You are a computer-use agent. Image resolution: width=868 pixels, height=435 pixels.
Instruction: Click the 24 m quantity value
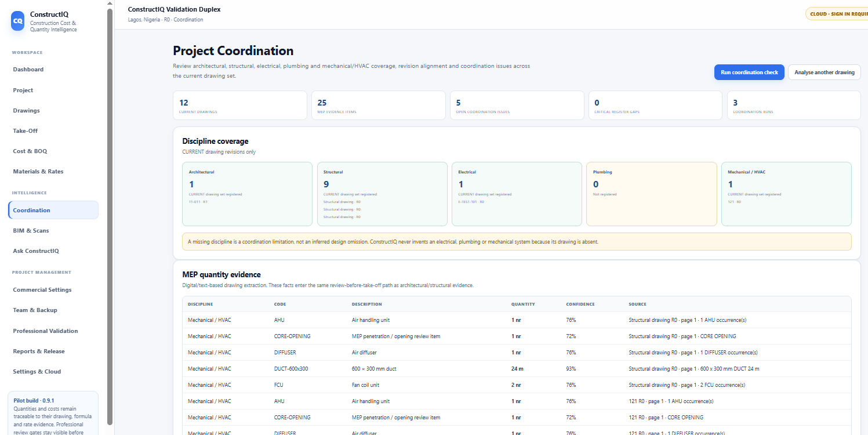[518, 369]
